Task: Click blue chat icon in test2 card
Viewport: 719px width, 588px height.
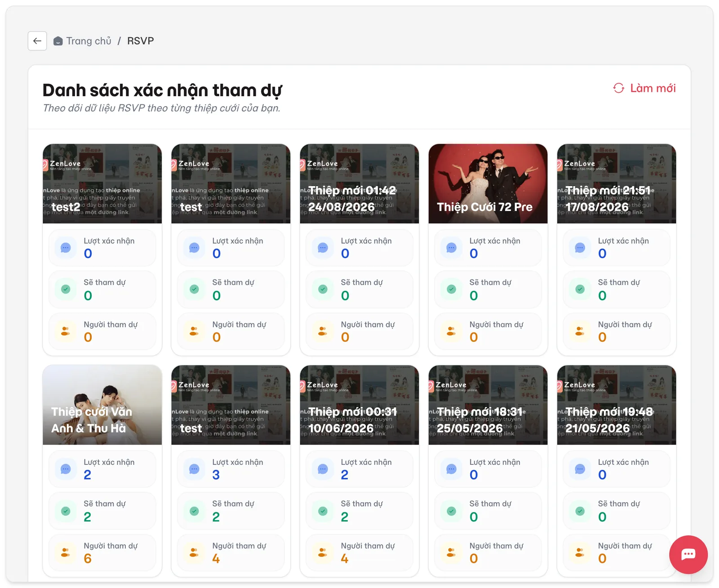Action: (66, 248)
